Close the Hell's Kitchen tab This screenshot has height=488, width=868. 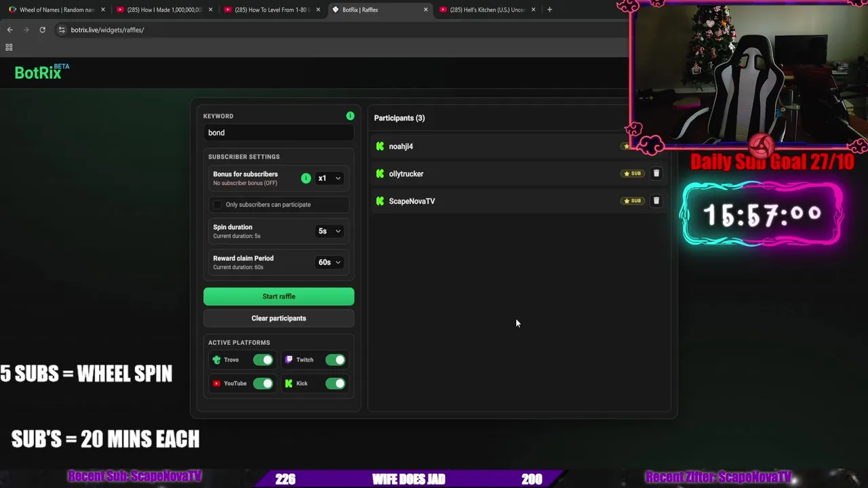(x=533, y=9)
